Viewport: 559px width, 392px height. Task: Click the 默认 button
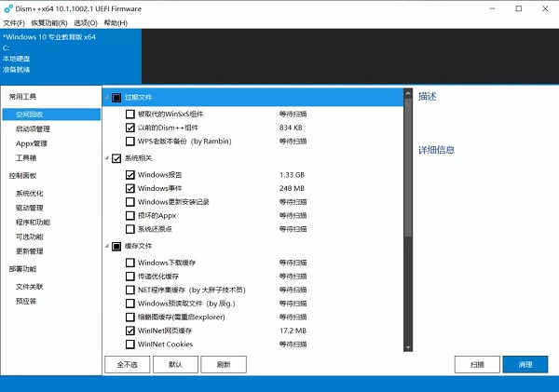coord(175,364)
